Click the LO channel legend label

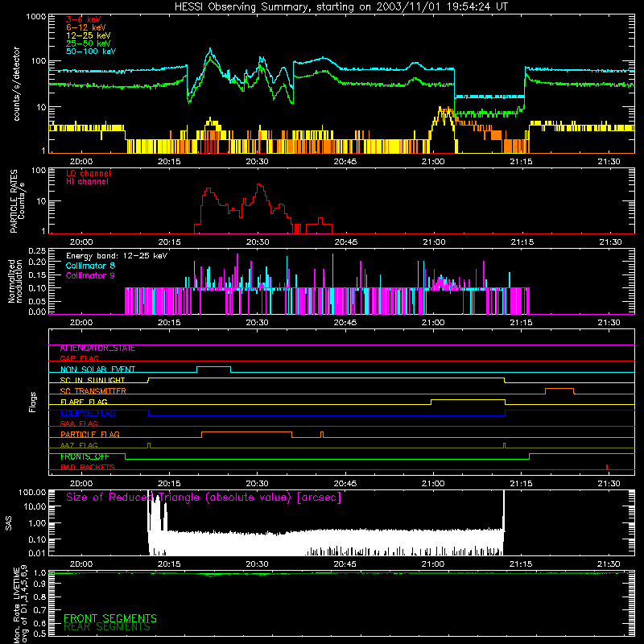[89, 173]
